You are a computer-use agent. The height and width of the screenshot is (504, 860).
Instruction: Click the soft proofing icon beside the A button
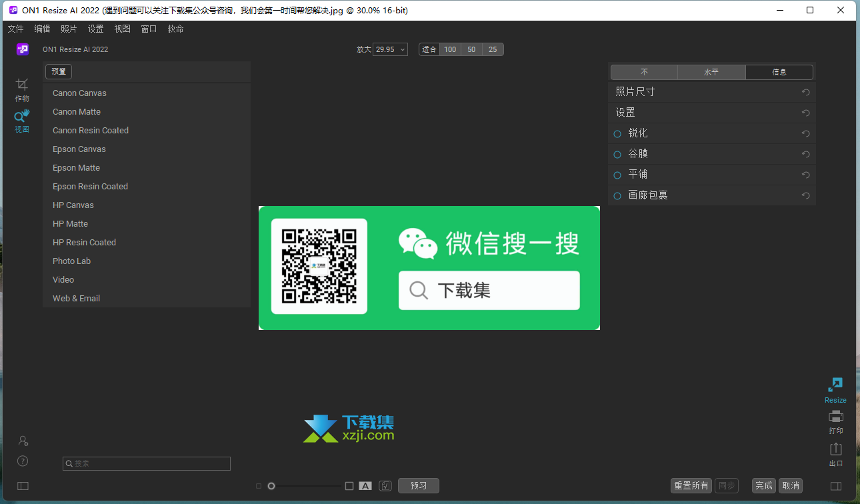pos(385,486)
